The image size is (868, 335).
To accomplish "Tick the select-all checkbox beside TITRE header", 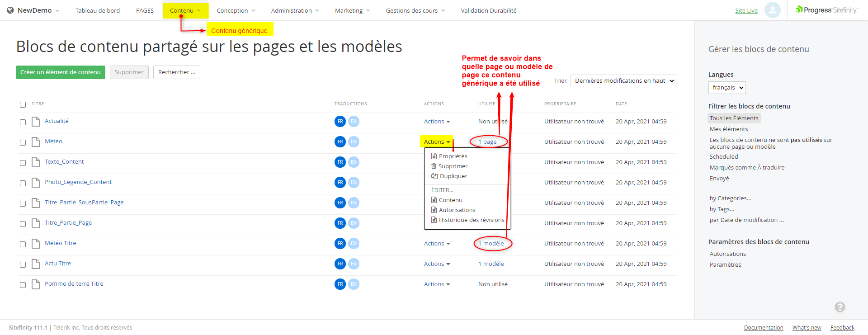I will click(x=23, y=104).
